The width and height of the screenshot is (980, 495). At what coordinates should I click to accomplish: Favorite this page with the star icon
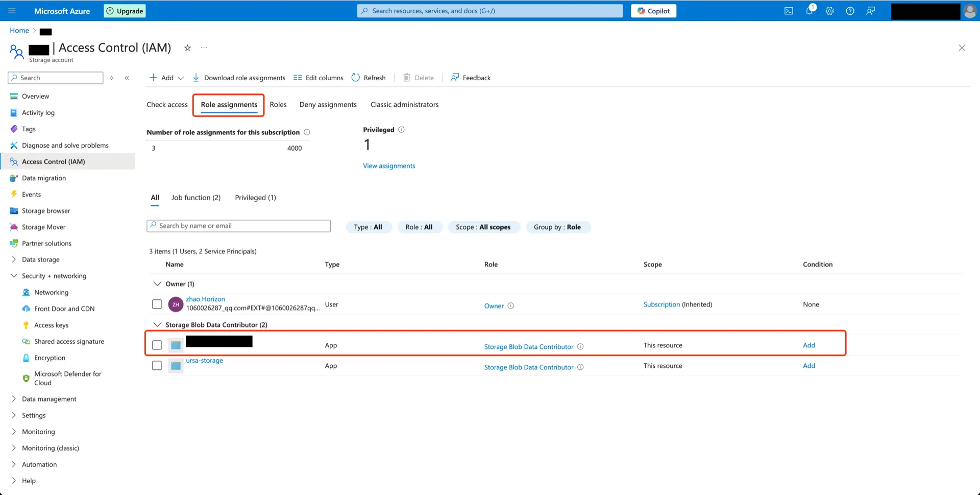pos(187,48)
